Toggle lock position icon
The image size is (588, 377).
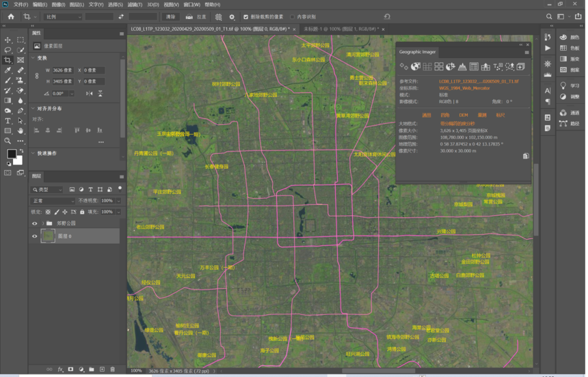(65, 212)
